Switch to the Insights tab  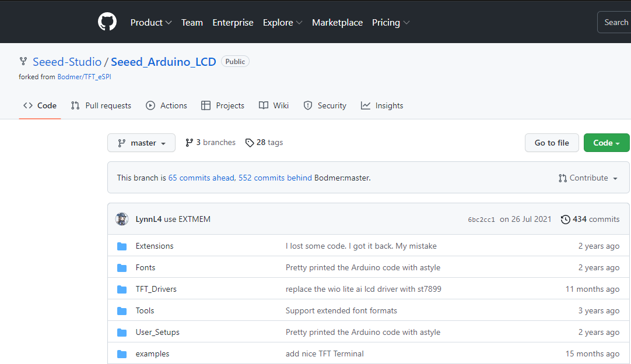pos(382,105)
